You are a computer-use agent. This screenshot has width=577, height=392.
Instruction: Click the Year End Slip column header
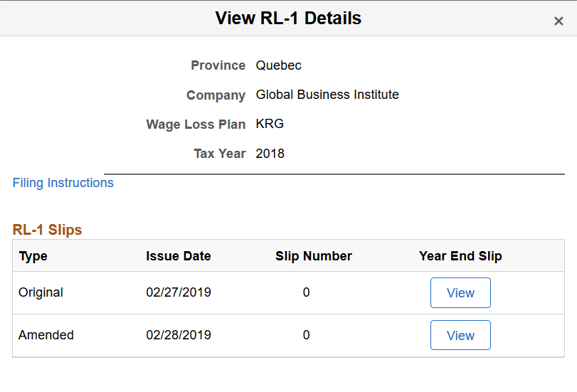[x=460, y=256]
